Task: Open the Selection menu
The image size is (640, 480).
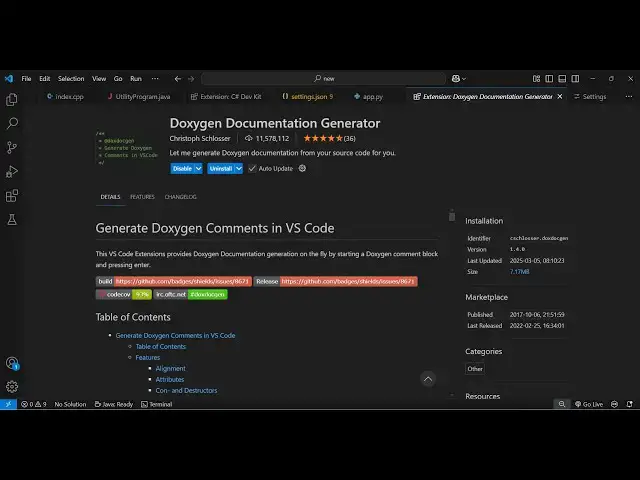Action: (x=71, y=78)
